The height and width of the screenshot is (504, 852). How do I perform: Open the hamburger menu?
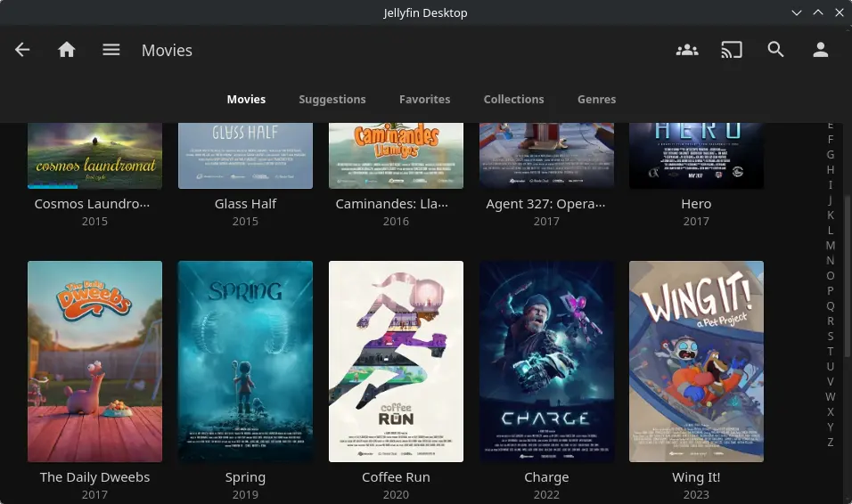tap(111, 50)
